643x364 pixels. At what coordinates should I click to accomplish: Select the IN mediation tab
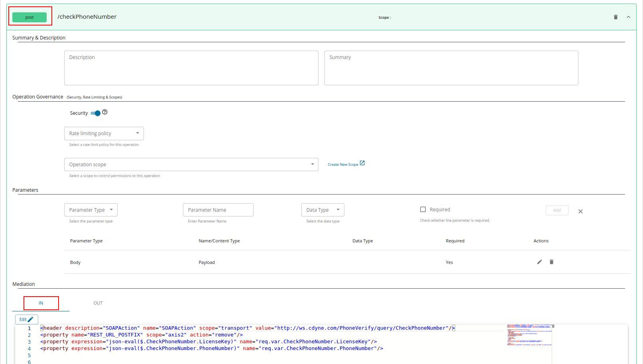(41, 303)
